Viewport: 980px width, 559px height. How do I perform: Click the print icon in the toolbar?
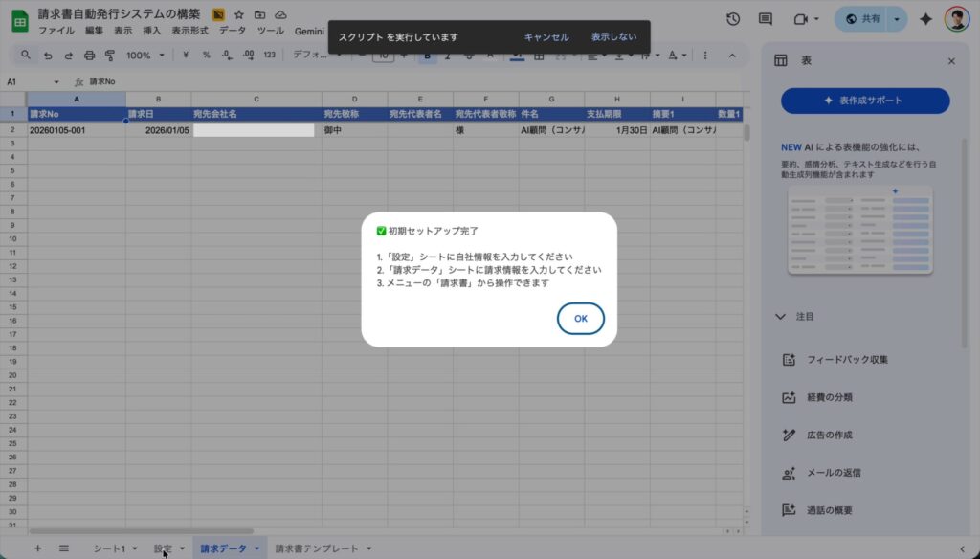point(89,56)
